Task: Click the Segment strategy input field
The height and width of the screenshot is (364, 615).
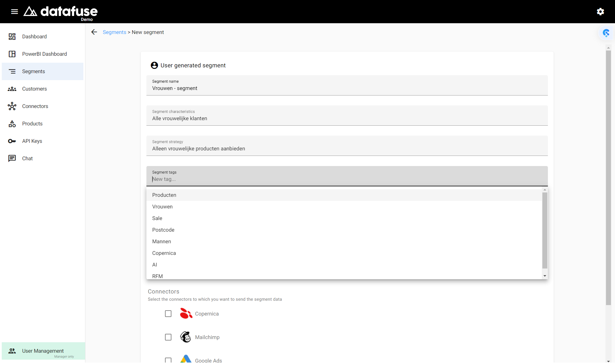Action: pyautogui.click(x=347, y=146)
